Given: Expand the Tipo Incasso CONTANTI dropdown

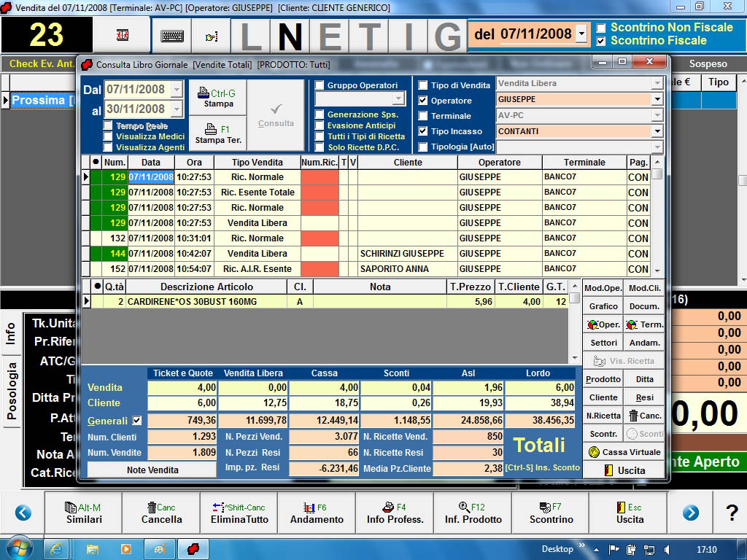Looking at the screenshot, I should [657, 131].
